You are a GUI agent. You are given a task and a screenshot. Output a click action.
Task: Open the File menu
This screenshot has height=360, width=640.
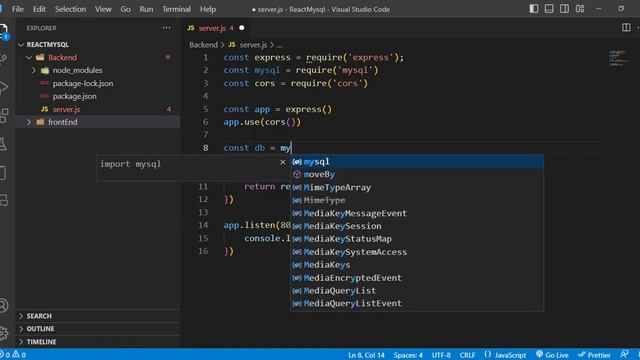pos(18,9)
